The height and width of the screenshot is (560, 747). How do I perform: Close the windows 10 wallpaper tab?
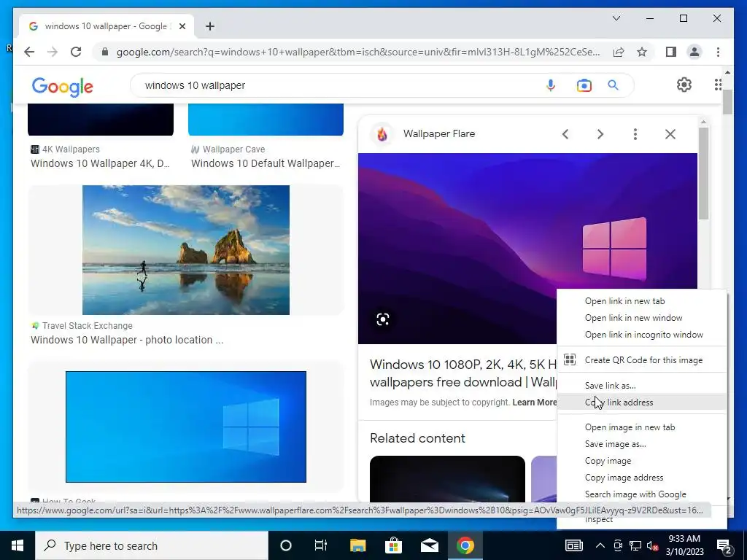tap(182, 26)
